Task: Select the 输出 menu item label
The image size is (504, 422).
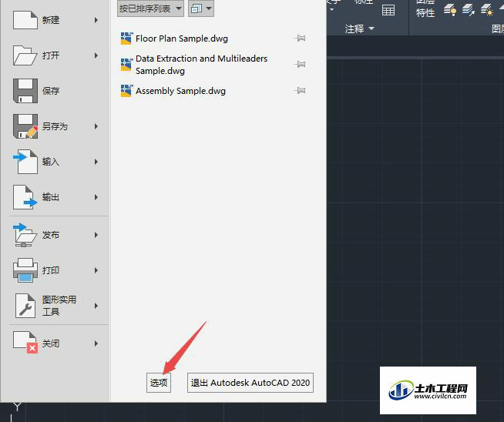Action: point(51,197)
